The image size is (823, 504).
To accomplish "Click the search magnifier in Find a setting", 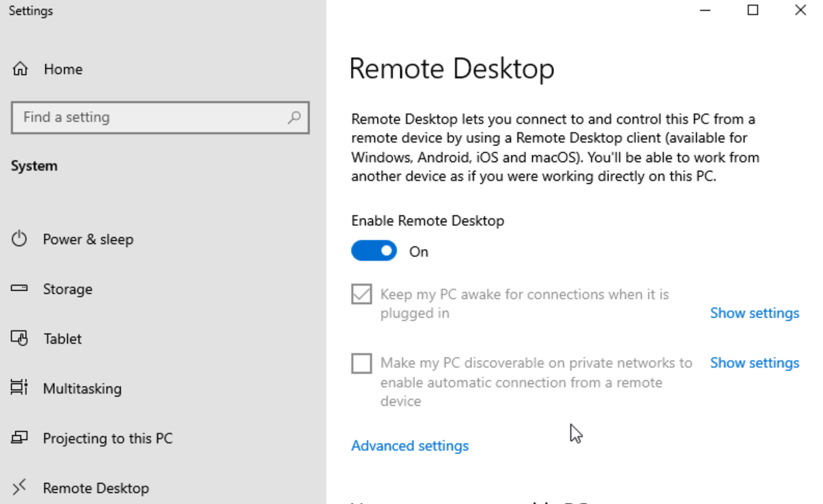I will (x=294, y=117).
